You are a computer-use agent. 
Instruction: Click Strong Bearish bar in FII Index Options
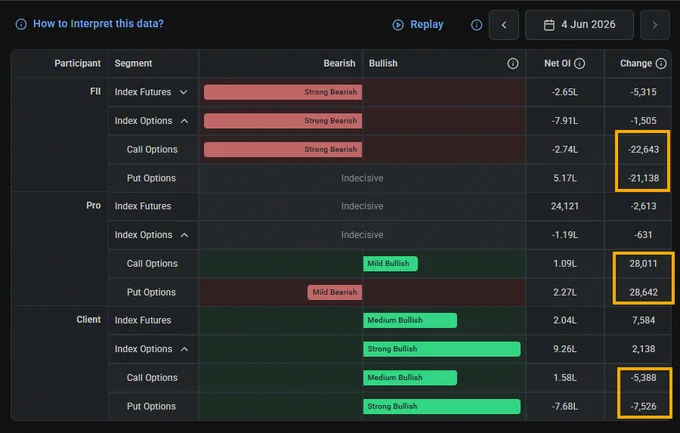(x=283, y=121)
